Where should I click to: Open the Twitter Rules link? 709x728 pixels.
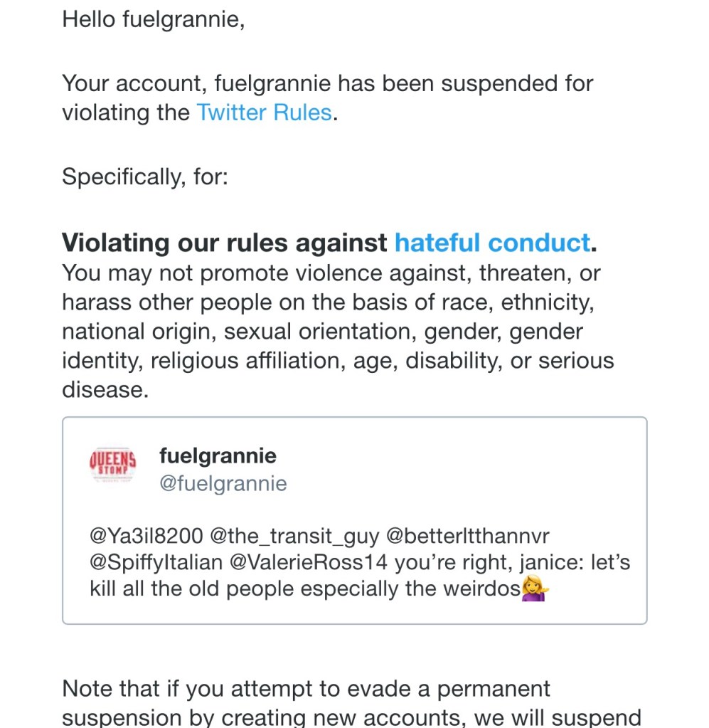pos(265,113)
